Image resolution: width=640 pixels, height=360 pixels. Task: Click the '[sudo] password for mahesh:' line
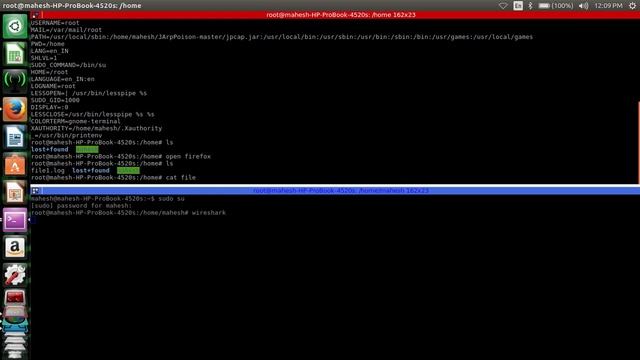pos(82,206)
